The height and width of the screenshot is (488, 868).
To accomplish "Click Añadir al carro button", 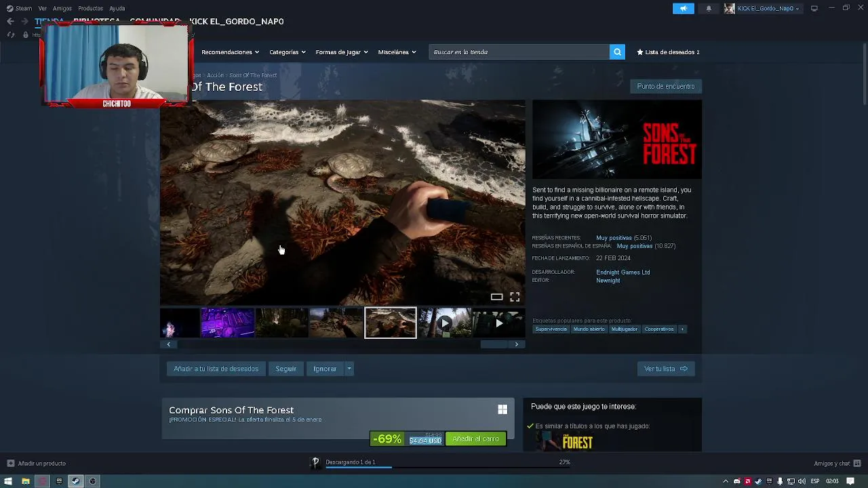I will [x=475, y=439].
